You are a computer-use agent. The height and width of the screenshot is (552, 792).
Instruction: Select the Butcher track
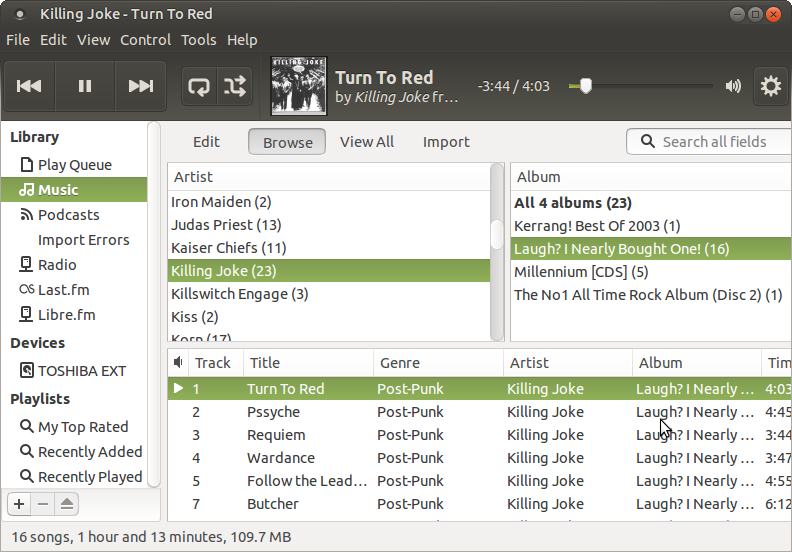click(480, 504)
